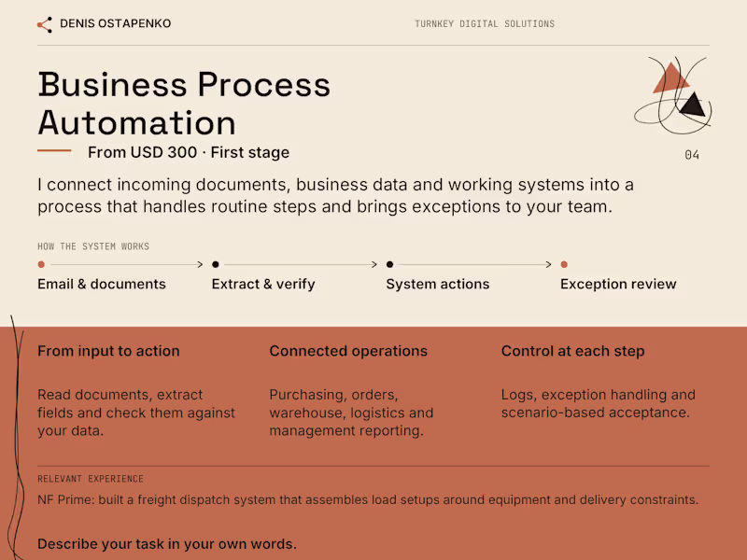Click the Connected operations heading
This screenshot has width=747, height=560.
(348, 351)
